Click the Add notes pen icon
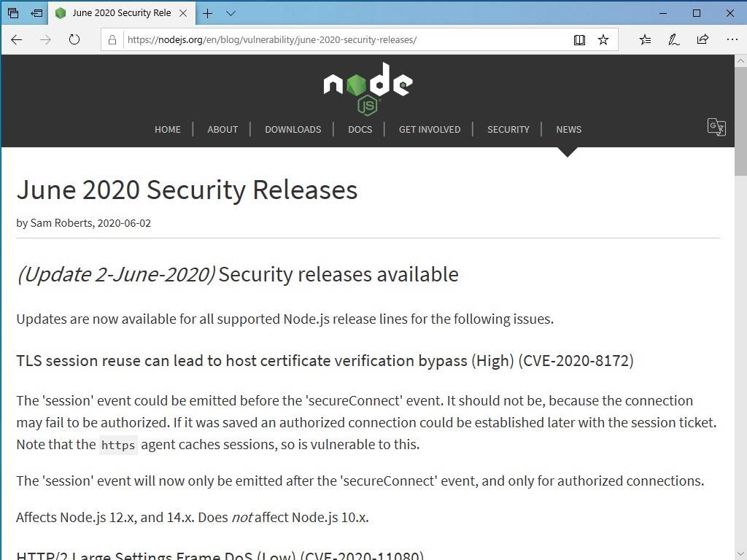 (674, 40)
